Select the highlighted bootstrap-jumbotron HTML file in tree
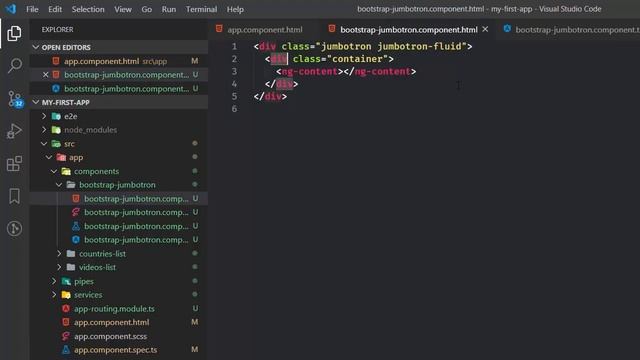The width and height of the screenshot is (640, 360). (x=119, y=198)
